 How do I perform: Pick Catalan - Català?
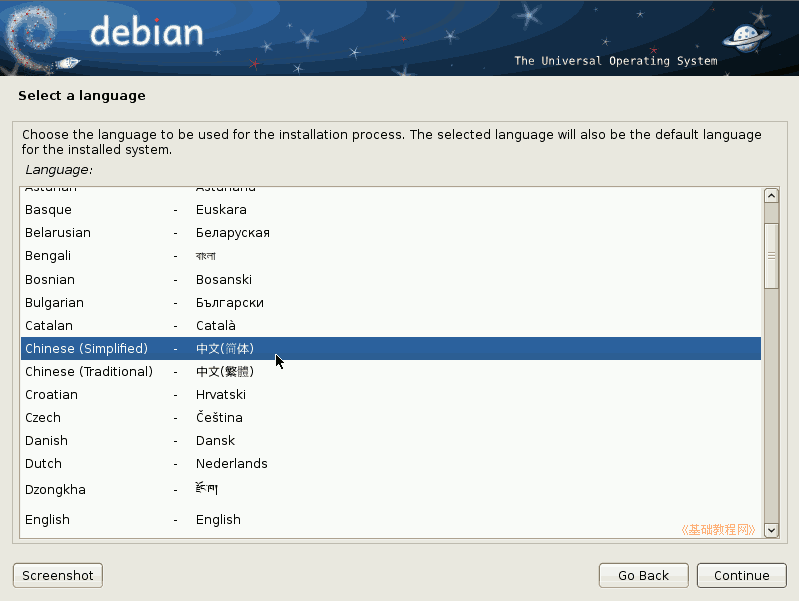pyautogui.click(x=391, y=325)
